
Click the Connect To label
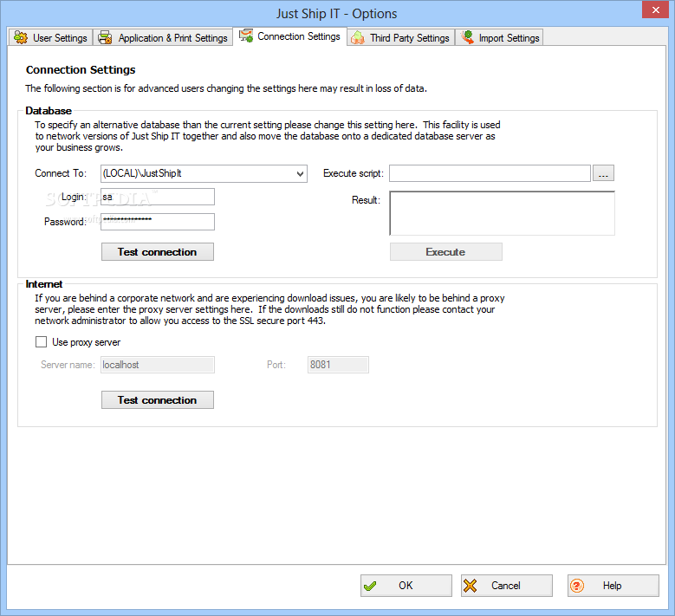tap(61, 173)
